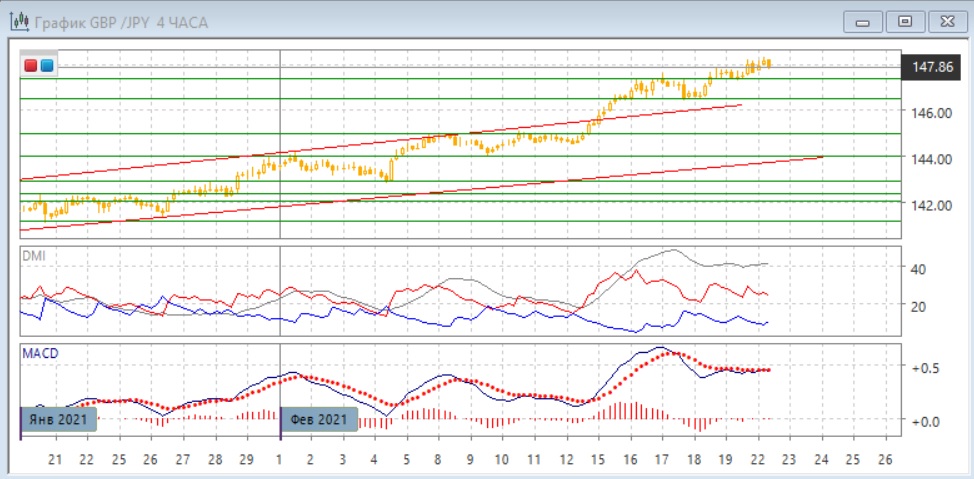Click the red square button on chart
This screenshot has width=974, height=479.
tap(31, 66)
